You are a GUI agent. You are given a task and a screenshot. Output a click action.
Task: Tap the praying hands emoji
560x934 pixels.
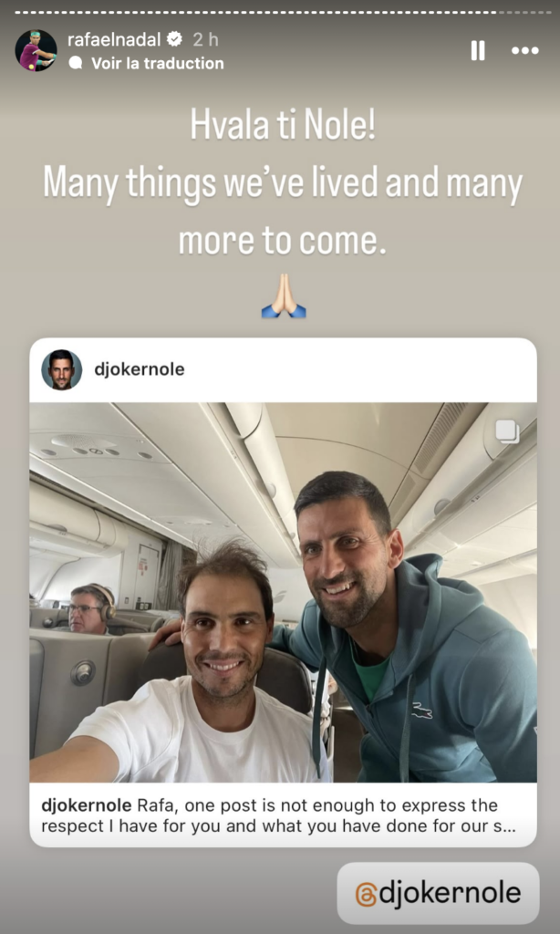pyautogui.click(x=284, y=295)
